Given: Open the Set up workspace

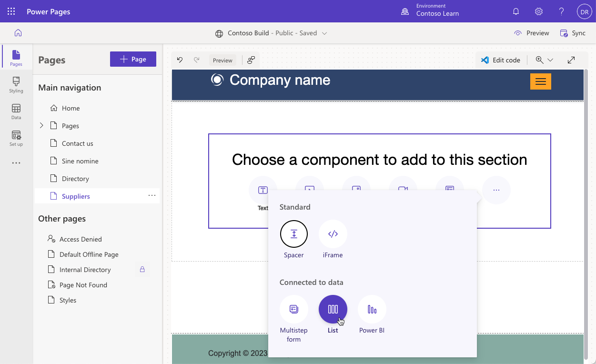Looking at the screenshot, I should (x=16, y=138).
